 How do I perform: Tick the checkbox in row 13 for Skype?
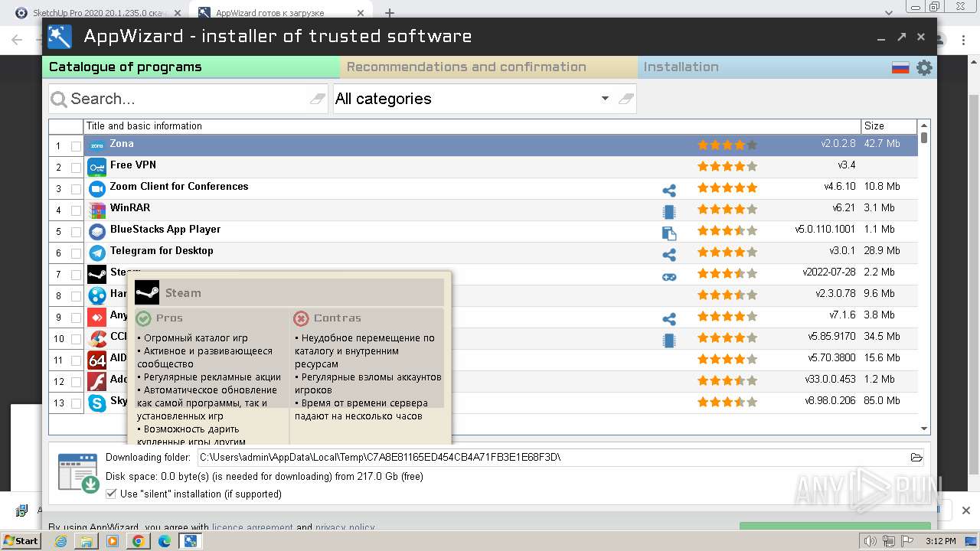(x=76, y=403)
